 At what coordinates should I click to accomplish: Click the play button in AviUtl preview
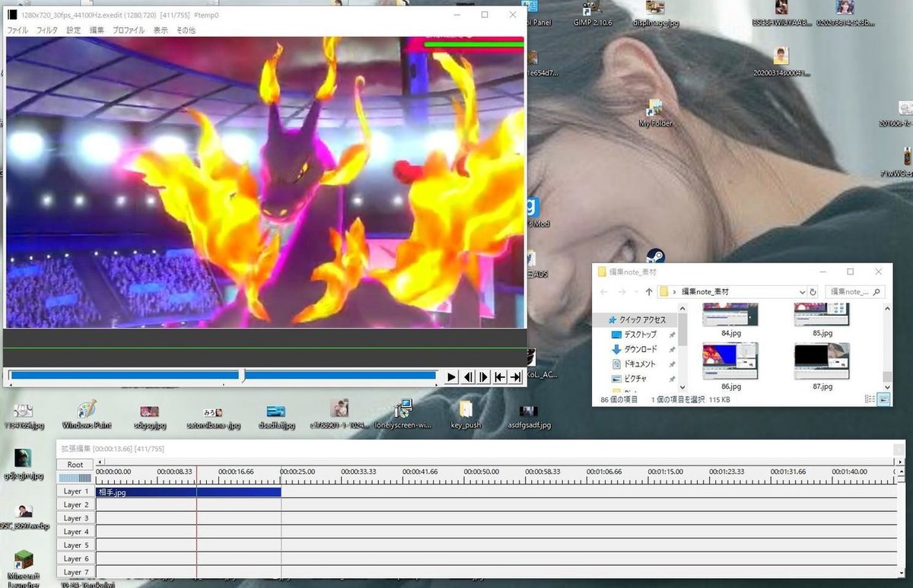[x=451, y=377]
